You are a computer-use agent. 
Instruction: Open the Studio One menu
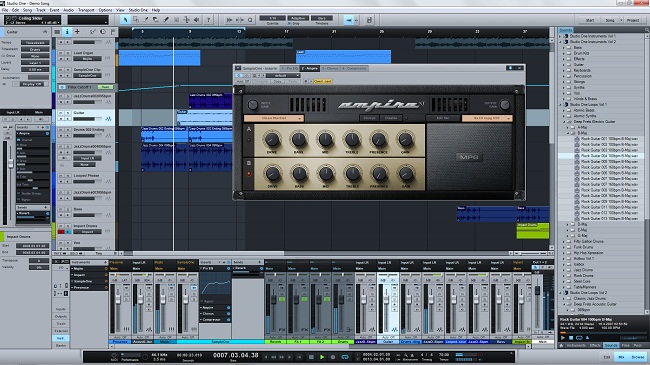coord(138,10)
